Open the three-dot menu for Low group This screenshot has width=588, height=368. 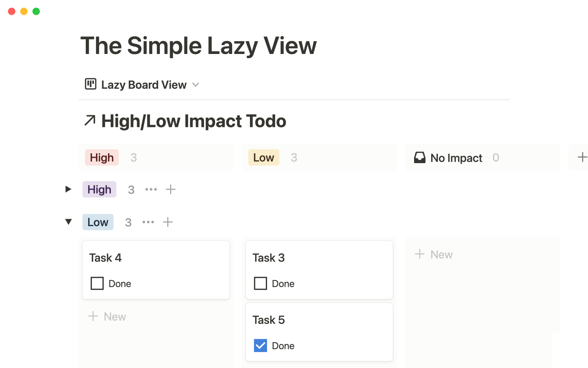click(x=148, y=222)
